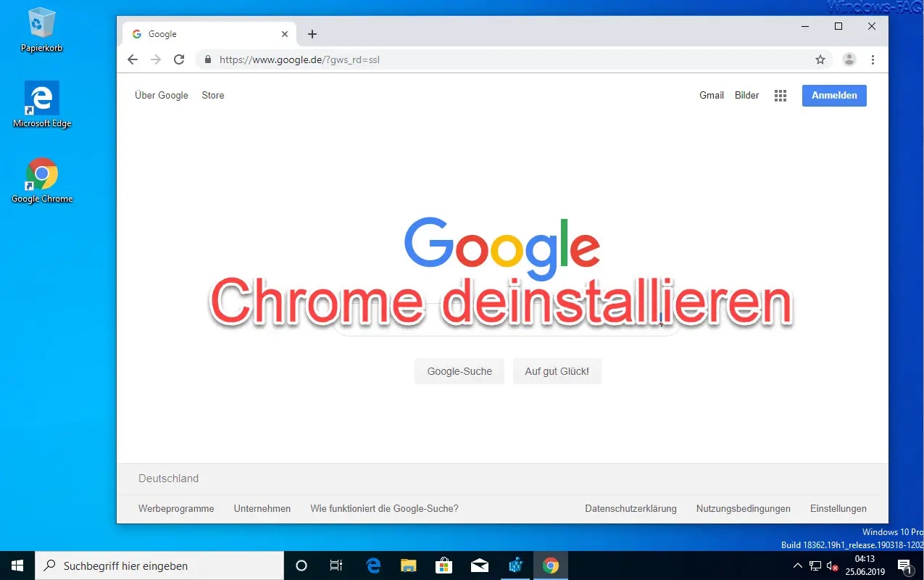The width and height of the screenshot is (924, 580).
Task: Open Microsoft Edge from the taskbar
Action: click(372, 565)
